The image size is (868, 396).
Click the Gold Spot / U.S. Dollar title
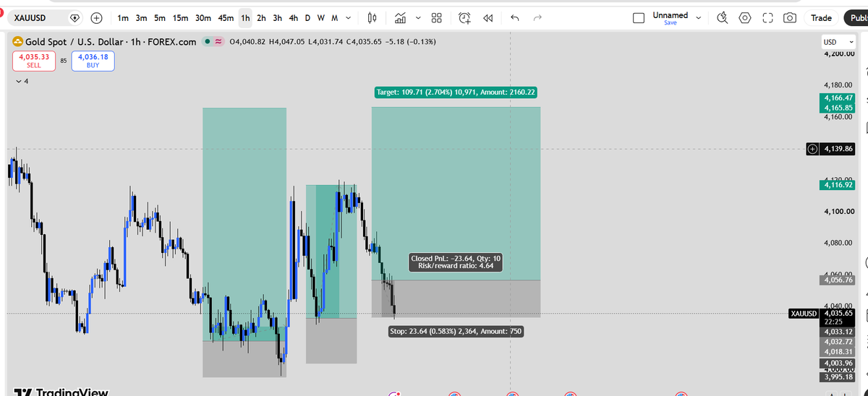point(111,42)
